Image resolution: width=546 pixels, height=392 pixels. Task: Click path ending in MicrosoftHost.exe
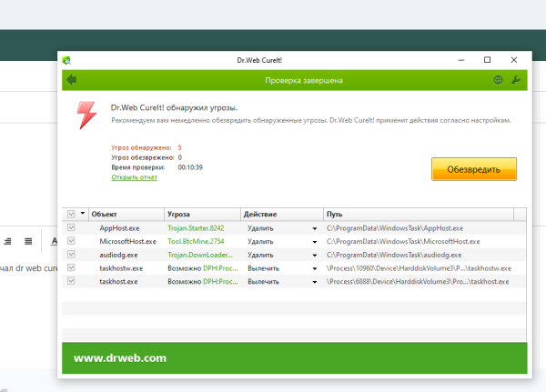click(403, 242)
